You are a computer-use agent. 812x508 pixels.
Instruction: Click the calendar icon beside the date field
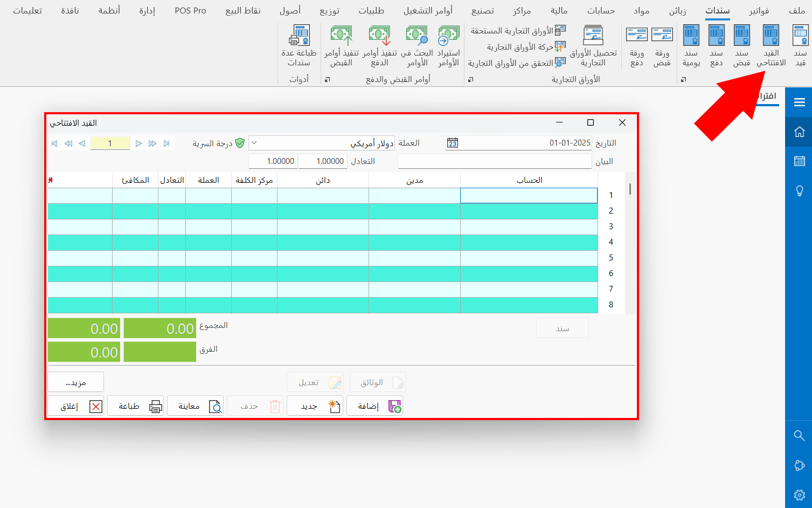(x=453, y=143)
